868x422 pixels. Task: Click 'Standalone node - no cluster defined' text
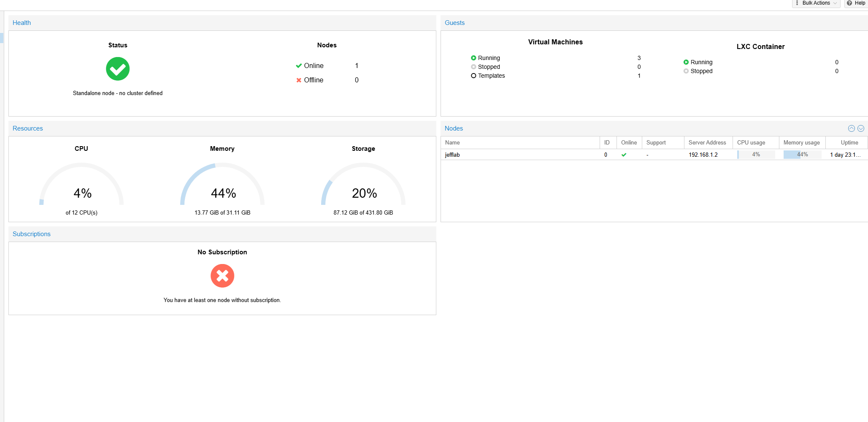(118, 93)
